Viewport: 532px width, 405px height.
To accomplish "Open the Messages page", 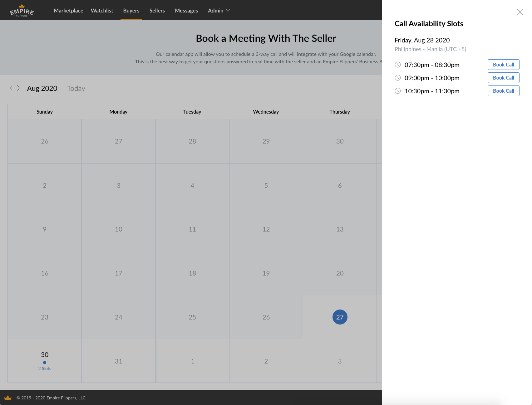I will (x=186, y=10).
